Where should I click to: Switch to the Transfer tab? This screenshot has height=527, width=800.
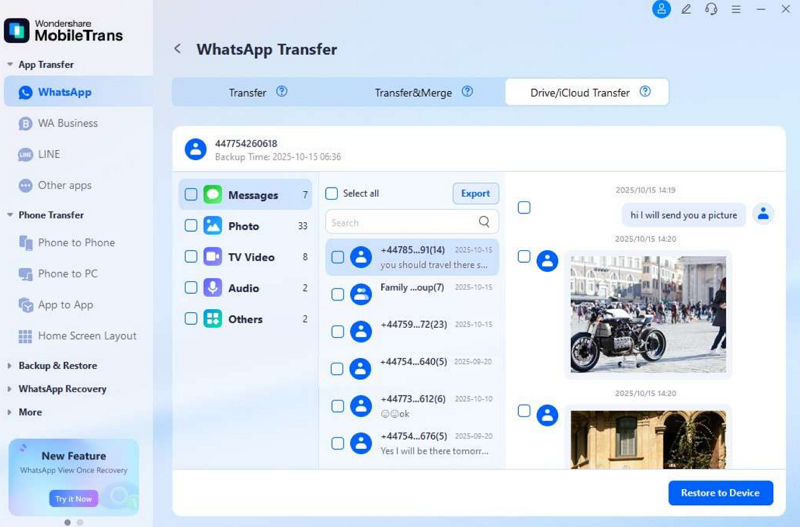[x=247, y=93]
